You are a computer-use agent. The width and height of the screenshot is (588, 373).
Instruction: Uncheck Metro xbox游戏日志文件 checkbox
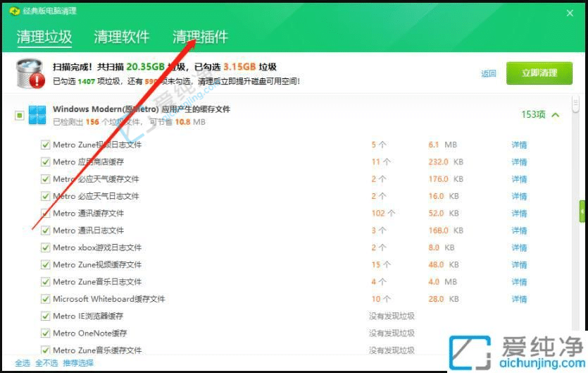coord(45,247)
